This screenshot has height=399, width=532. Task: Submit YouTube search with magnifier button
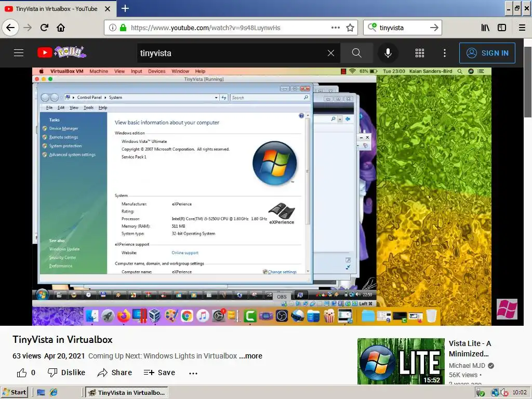(356, 53)
